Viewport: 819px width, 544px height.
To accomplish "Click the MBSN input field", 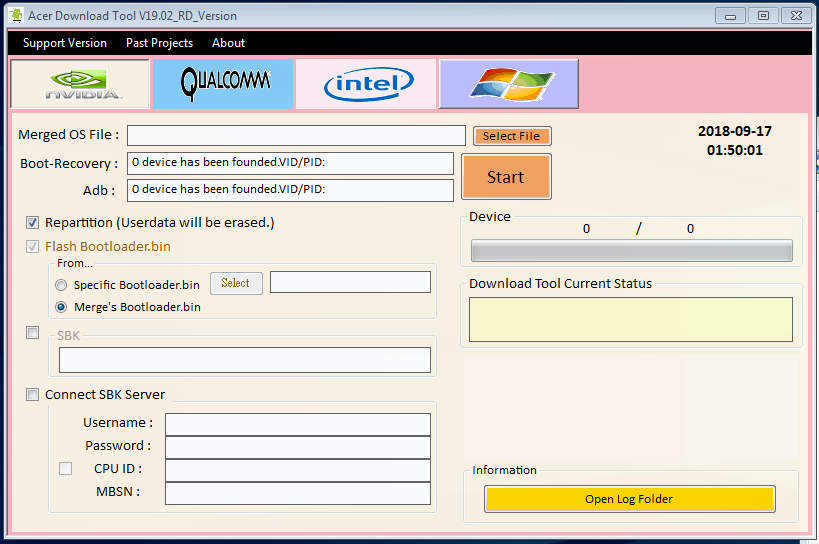I will [x=298, y=493].
